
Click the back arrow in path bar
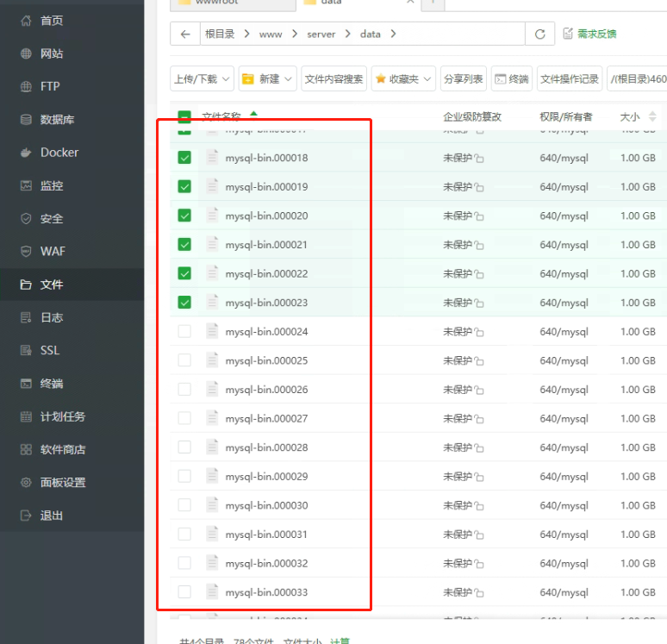pos(185,34)
